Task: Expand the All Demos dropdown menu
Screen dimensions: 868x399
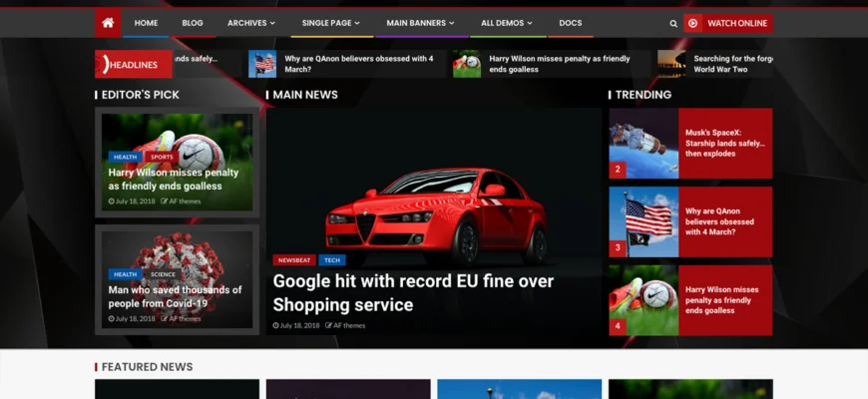Action: 506,23
